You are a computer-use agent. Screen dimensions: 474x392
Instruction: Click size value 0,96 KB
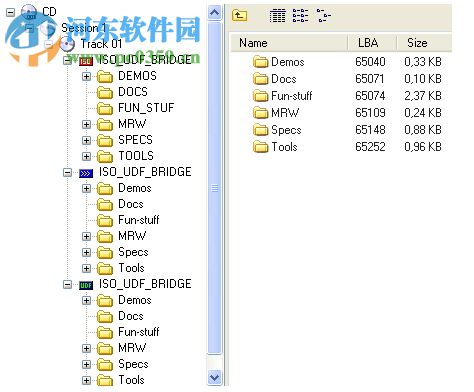coord(423,147)
